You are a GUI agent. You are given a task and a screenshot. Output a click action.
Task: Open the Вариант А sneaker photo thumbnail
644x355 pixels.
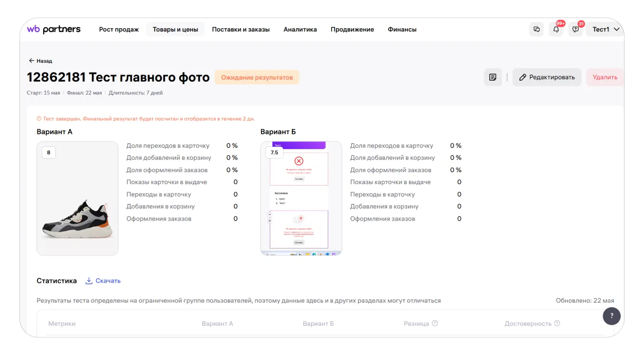pyautogui.click(x=78, y=198)
